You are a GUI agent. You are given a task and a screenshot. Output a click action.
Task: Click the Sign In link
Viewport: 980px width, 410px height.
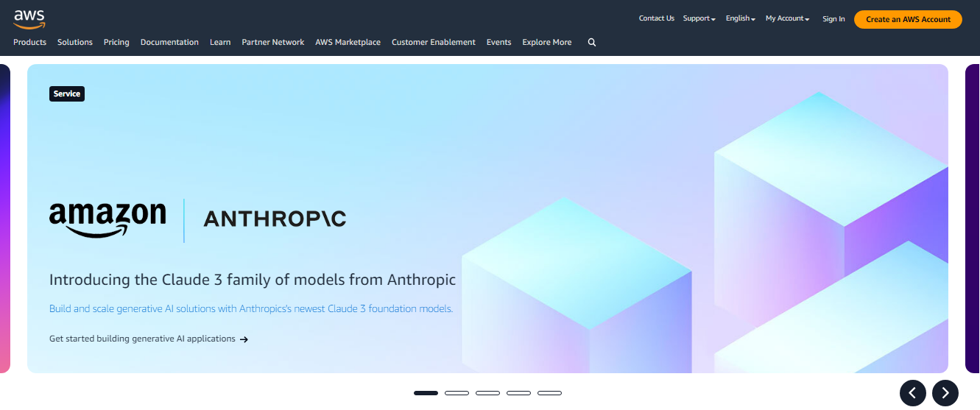click(x=833, y=19)
